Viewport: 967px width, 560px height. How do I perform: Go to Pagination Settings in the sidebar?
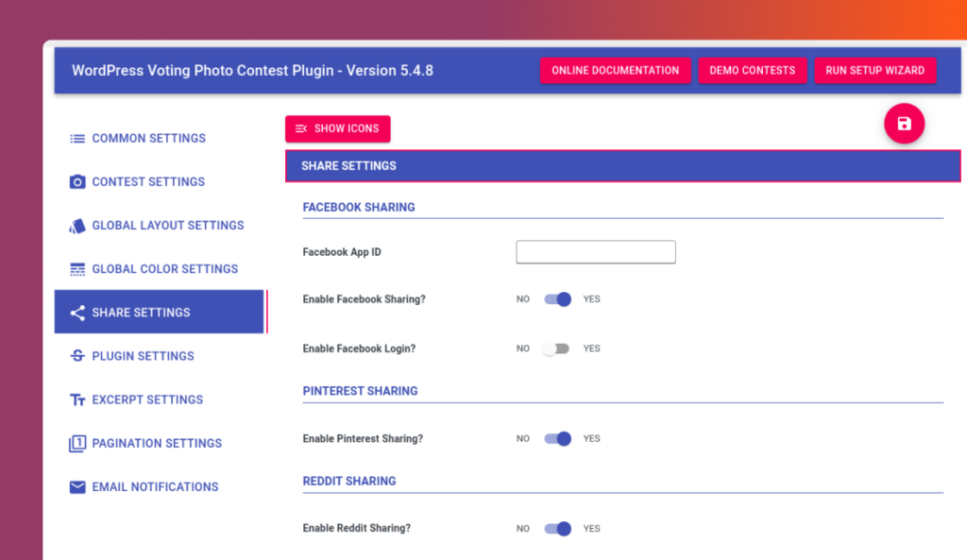point(157,444)
